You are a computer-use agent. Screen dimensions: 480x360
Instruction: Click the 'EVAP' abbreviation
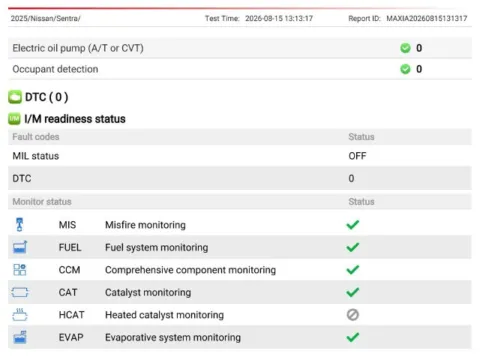tap(71, 337)
